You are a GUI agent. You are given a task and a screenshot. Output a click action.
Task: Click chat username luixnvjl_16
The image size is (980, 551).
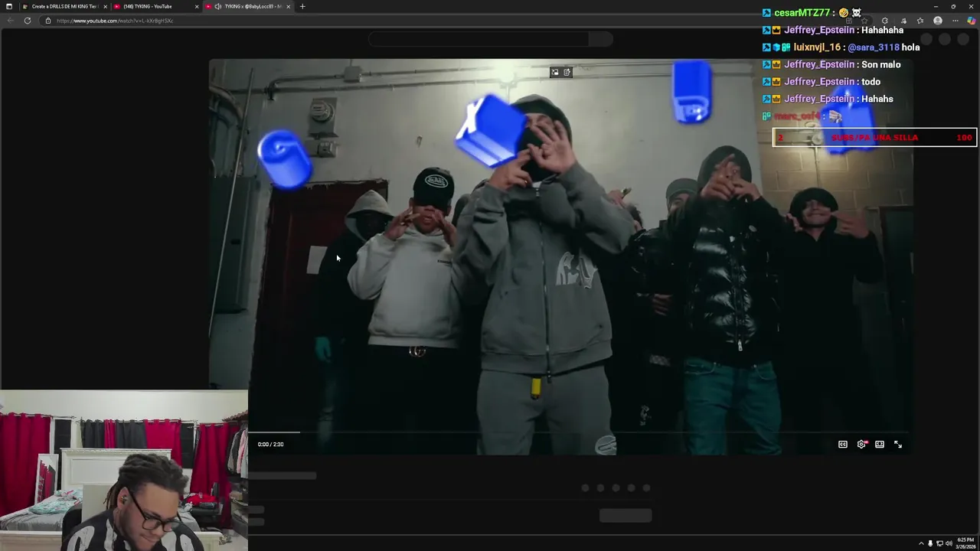[x=817, y=47]
